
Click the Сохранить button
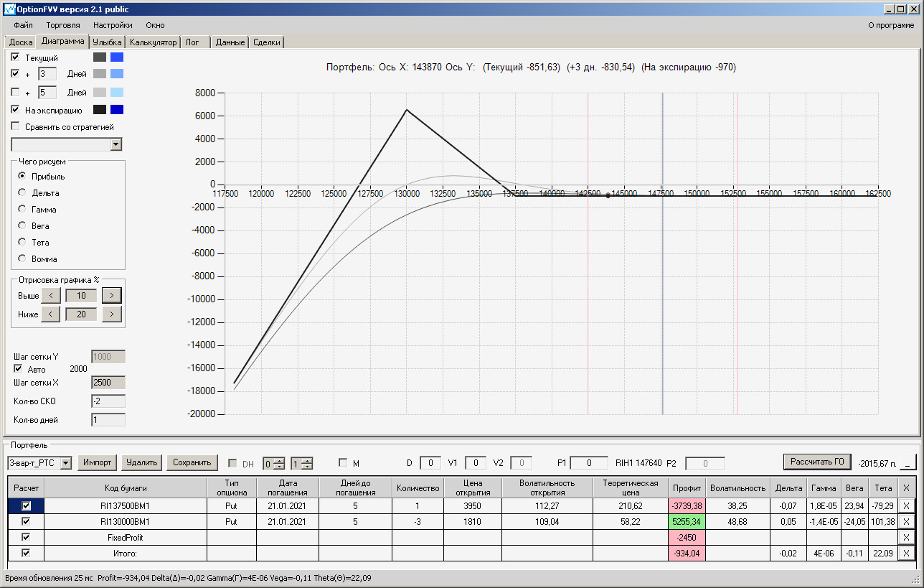[192, 462]
